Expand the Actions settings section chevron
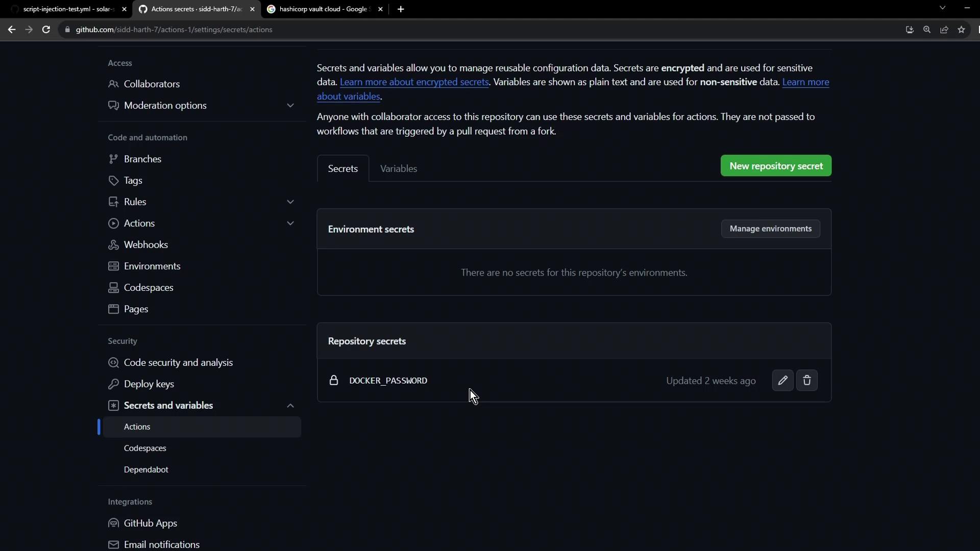This screenshot has width=980, height=551. [290, 223]
